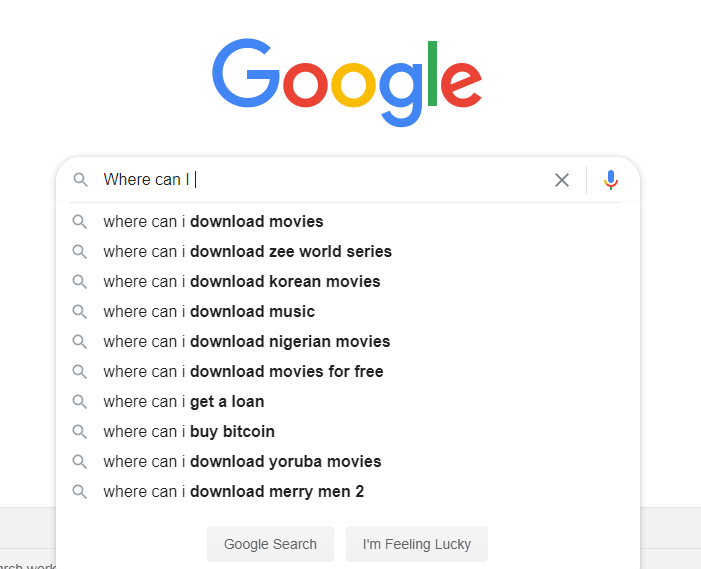
Task: Click magnifier icon beside "buy bitcoin" suggestion
Action: pyautogui.click(x=80, y=432)
